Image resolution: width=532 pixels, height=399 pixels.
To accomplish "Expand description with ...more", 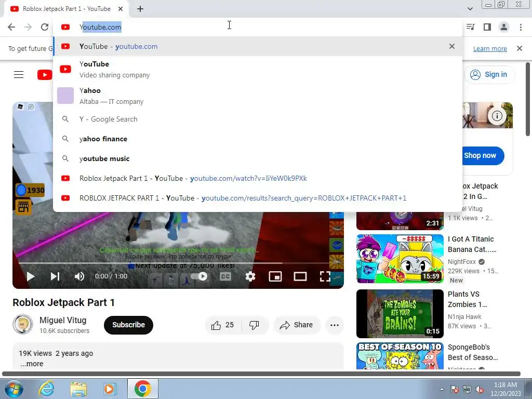I will (x=32, y=364).
